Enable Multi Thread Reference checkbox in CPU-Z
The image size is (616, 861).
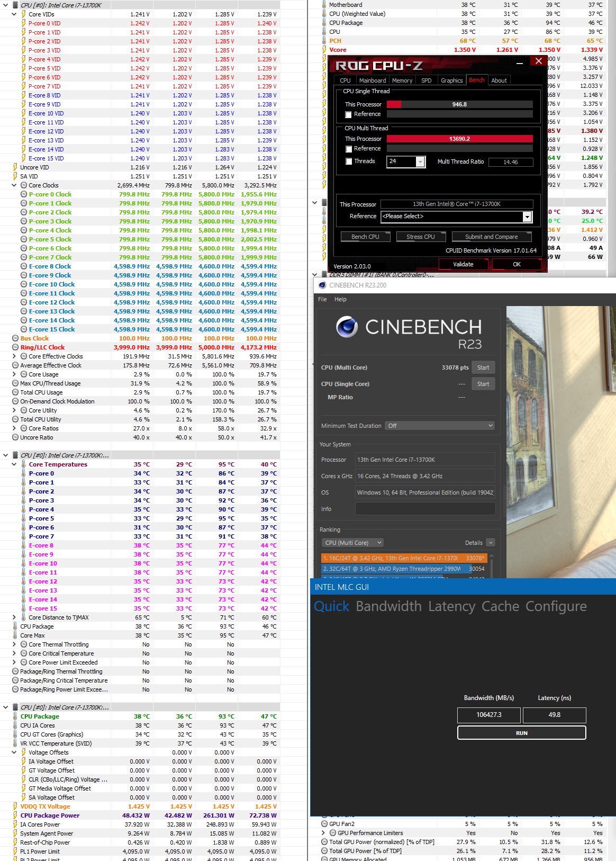click(x=348, y=149)
